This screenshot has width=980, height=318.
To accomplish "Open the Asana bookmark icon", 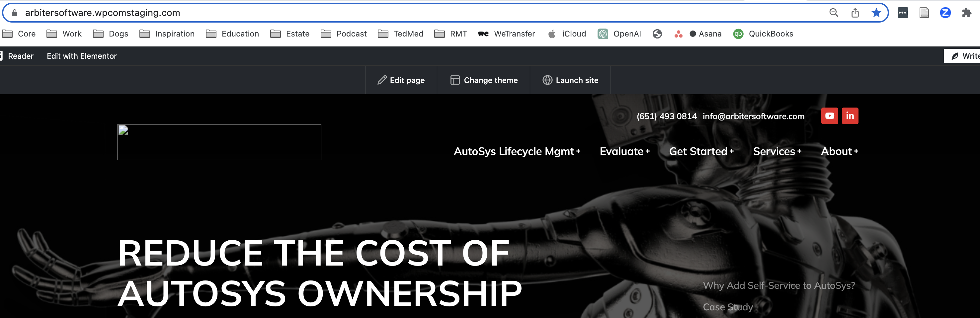I will [x=693, y=34].
